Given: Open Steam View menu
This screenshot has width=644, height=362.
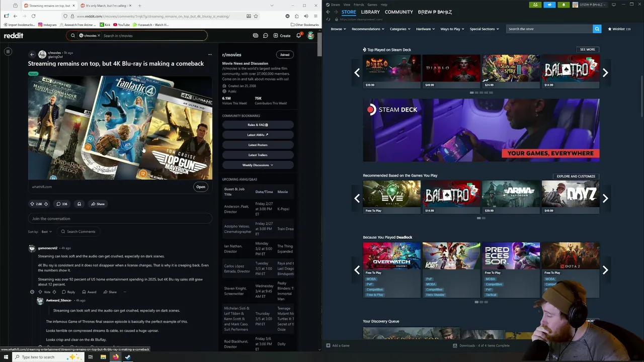Looking at the screenshot, I should (347, 5).
